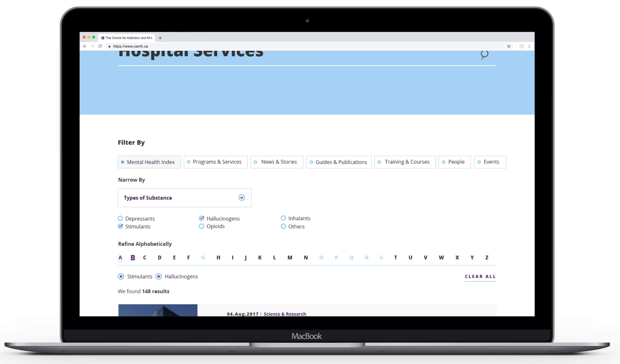This screenshot has height=364, width=620.
Task: Uncheck the Stimulants checkbox
Action: (120, 226)
